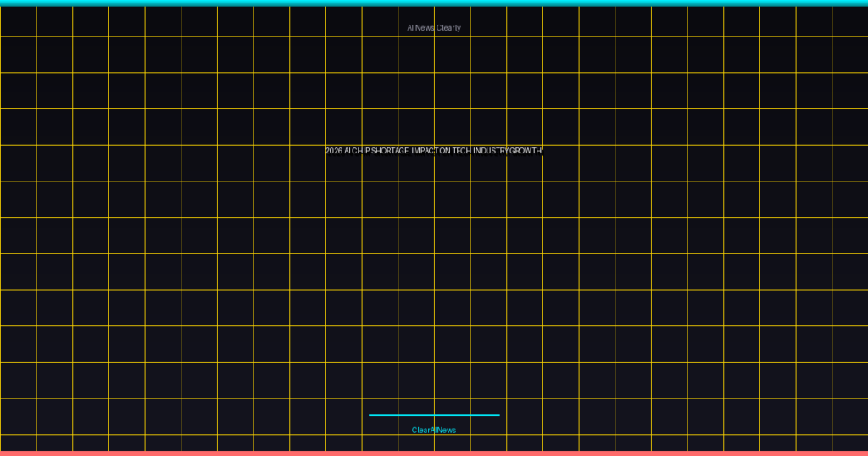Click the word 'Clearly' in the tagline
The width and height of the screenshot is (868, 456).
pyautogui.click(x=448, y=28)
